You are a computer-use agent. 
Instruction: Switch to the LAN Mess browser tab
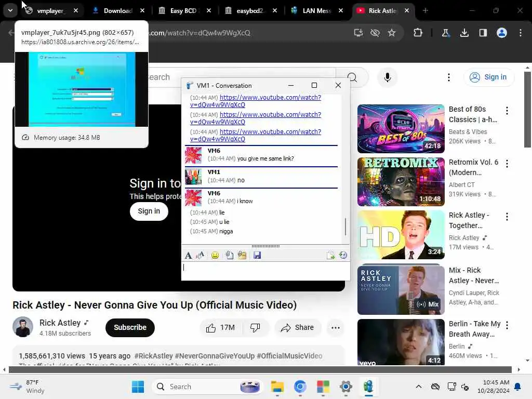316,11
